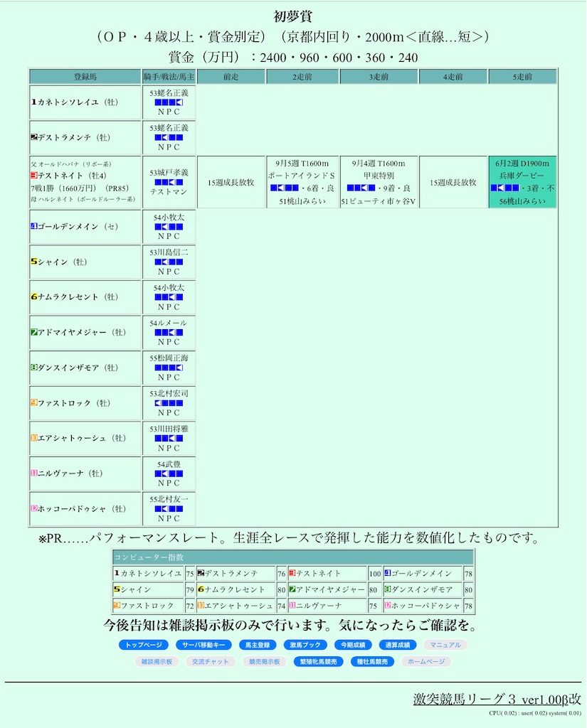Click blue gate 4 icon beside ゴールデンメイン (セ)
587x728 pixels.
(34, 227)
